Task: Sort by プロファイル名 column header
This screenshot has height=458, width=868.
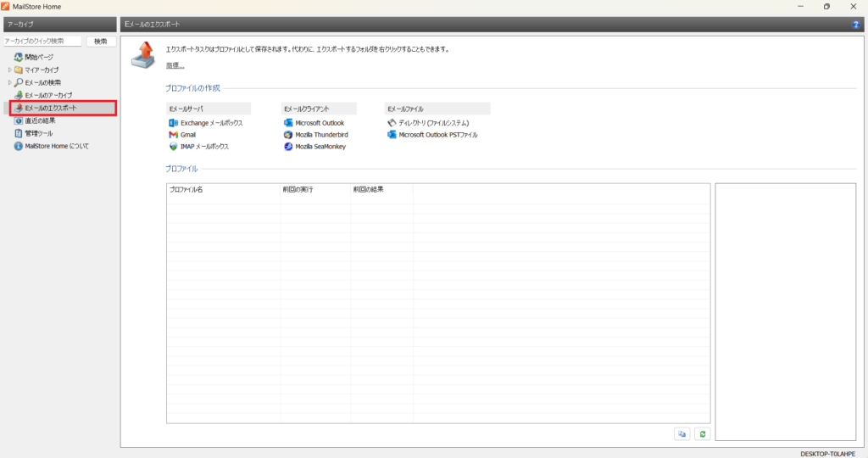Action: click(x=224, y=189)
